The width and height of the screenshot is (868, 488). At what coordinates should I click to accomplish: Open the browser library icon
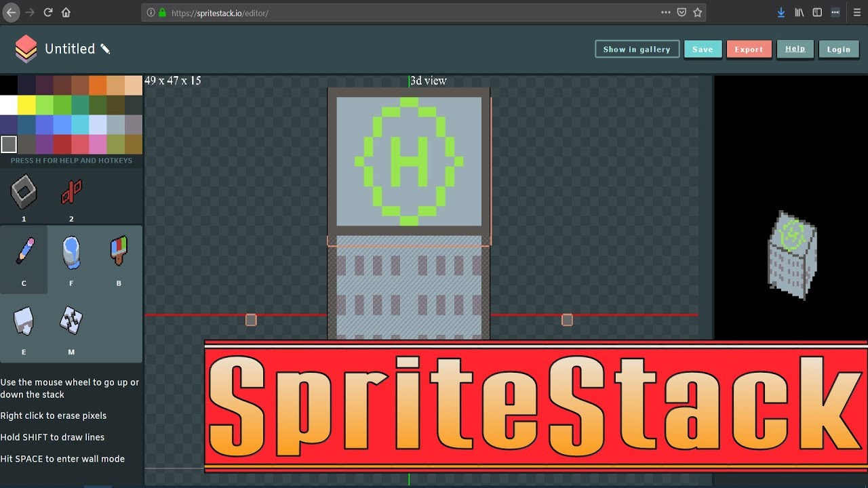coord(800,12)
